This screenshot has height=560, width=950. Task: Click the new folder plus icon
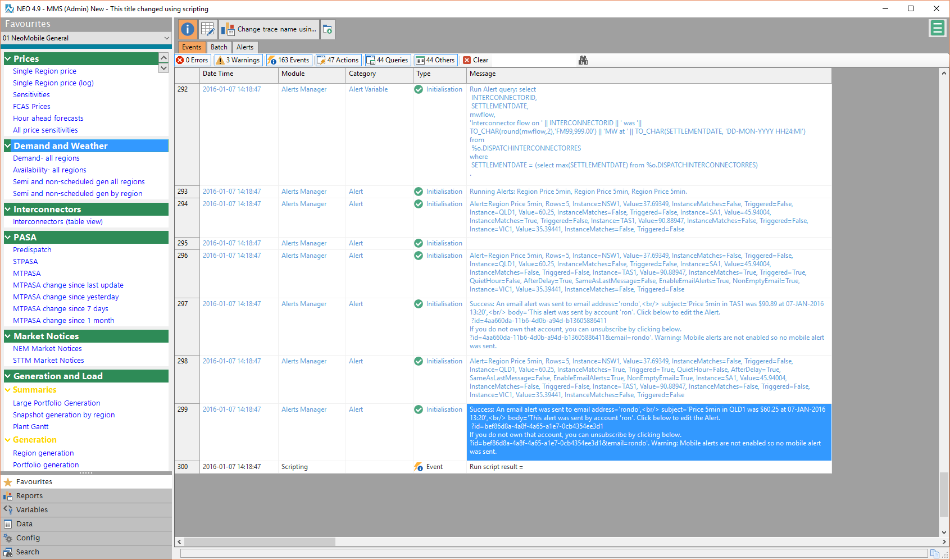328,29
